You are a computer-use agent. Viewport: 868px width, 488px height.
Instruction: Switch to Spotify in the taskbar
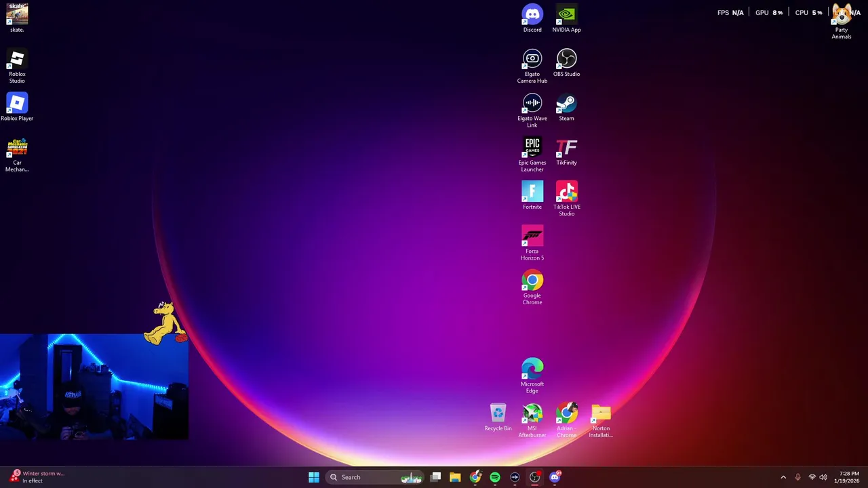495,477
